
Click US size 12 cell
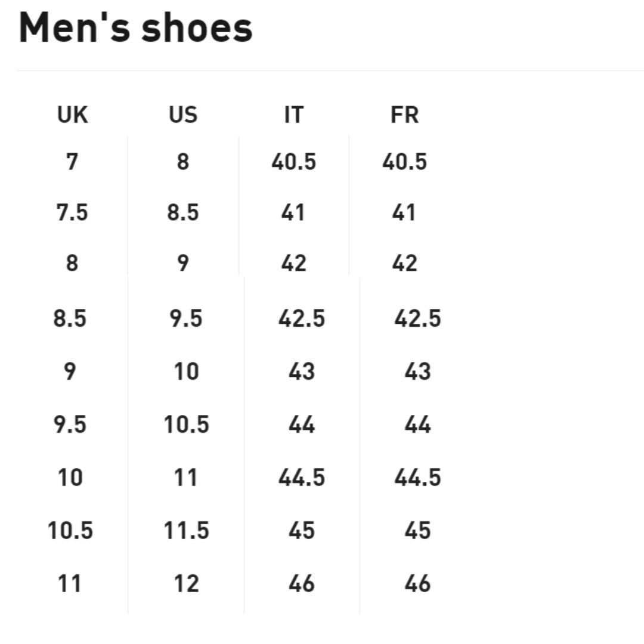coord(187,583)
